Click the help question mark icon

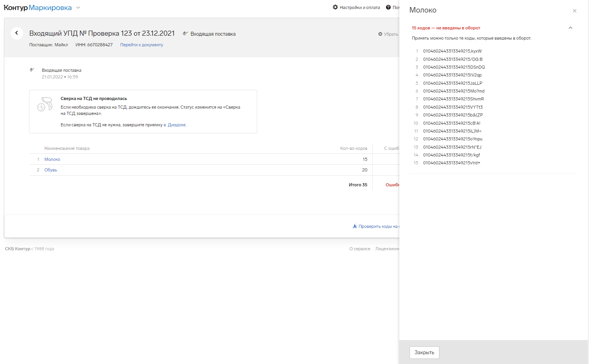coord(388,7)
